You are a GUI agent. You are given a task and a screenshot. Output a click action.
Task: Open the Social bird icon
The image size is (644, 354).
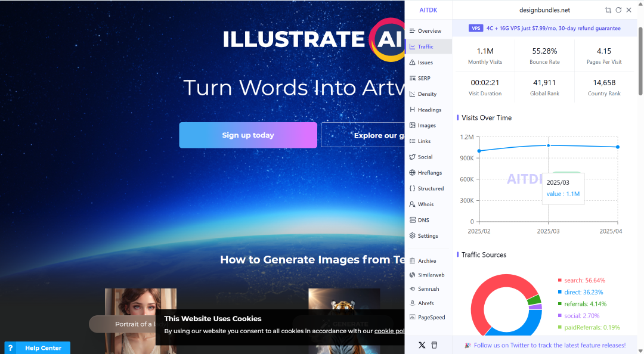pyautogui.click(x=412, y=157)
